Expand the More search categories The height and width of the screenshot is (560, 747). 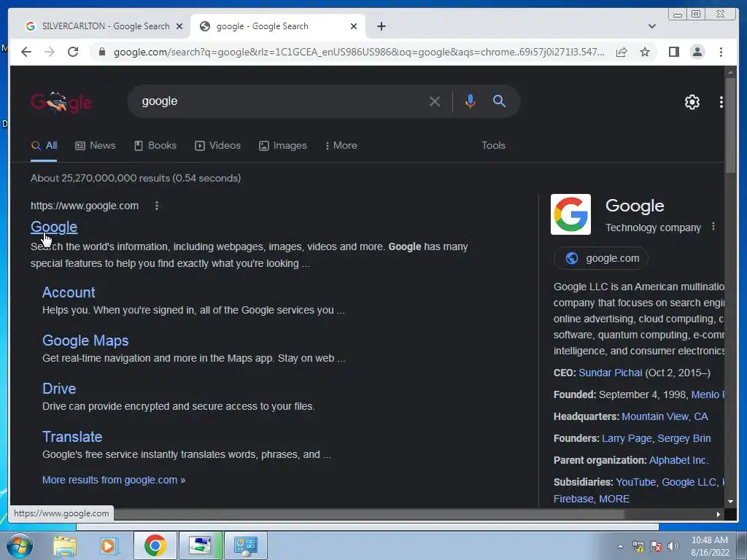tap(341, 146)
